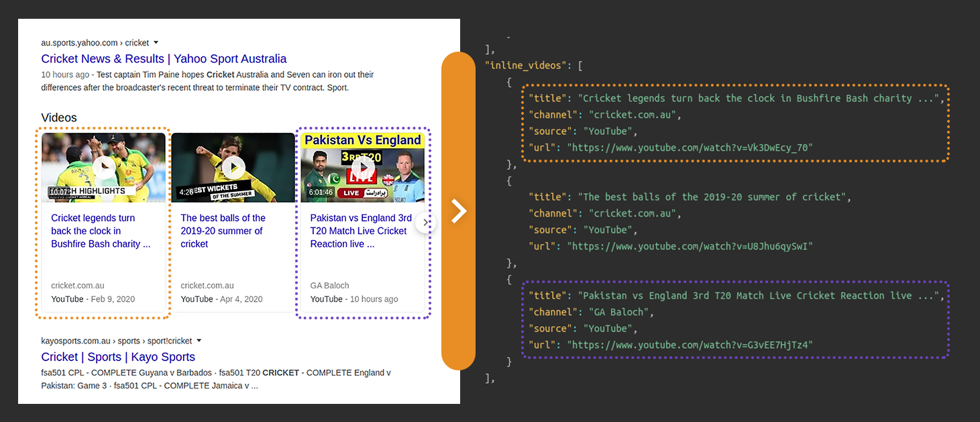Image resolution: width=980 pixels, height=422 pixels.
Task: Click the large orange chevron arrow
Action: (459, 210)
